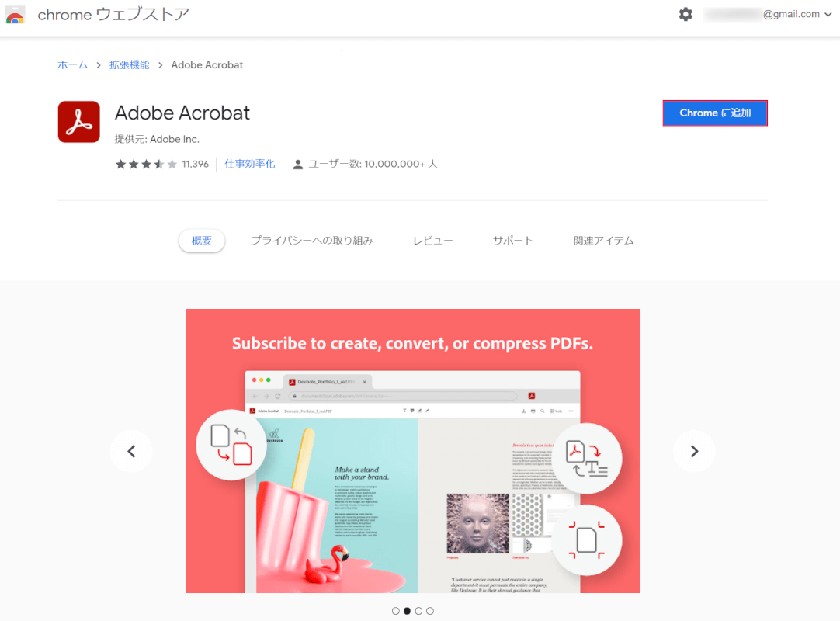This screenshot has width=840, height=621.
Task: Expand the gmail.com account dropdown
Action: tap(828, 15)
